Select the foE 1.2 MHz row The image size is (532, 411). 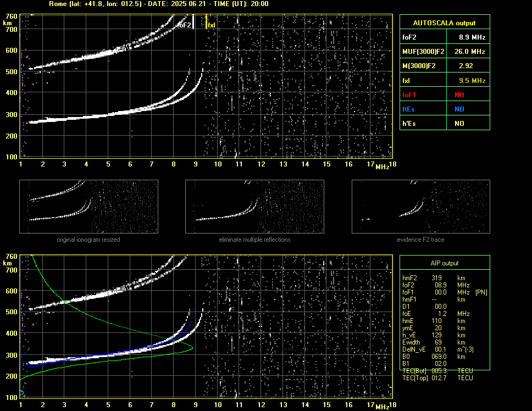pos(436,314)
